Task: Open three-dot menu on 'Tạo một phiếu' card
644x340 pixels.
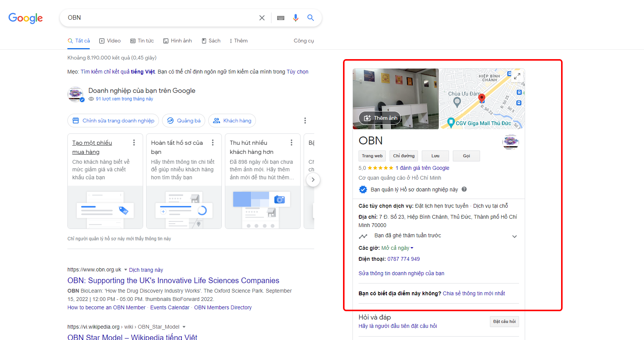Action: [x=134, y=143]
